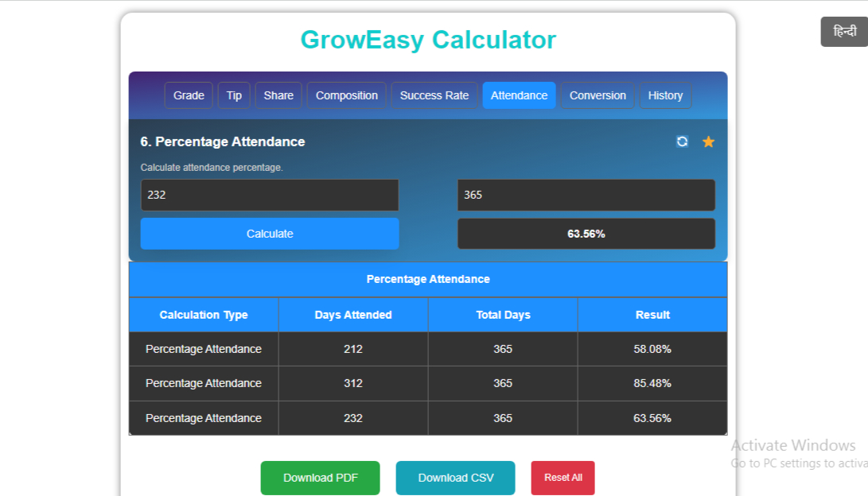Click the blue Calculate button

(x=270, y=234)
